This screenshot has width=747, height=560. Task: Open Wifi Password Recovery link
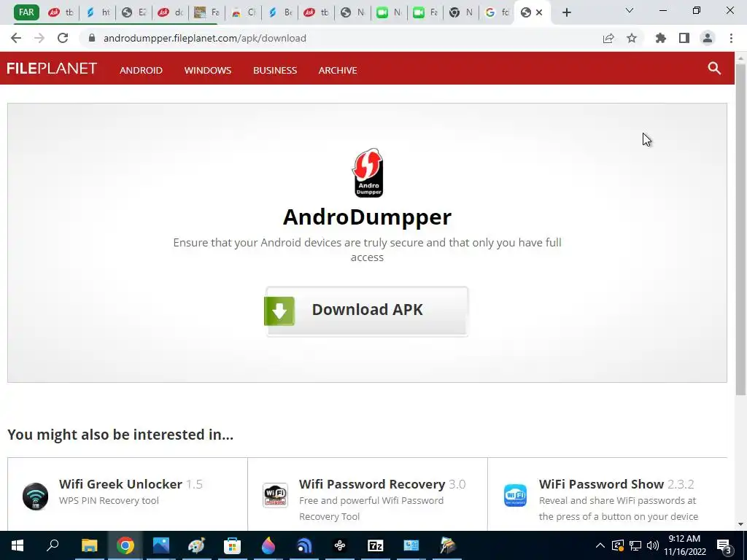point(372,484)
